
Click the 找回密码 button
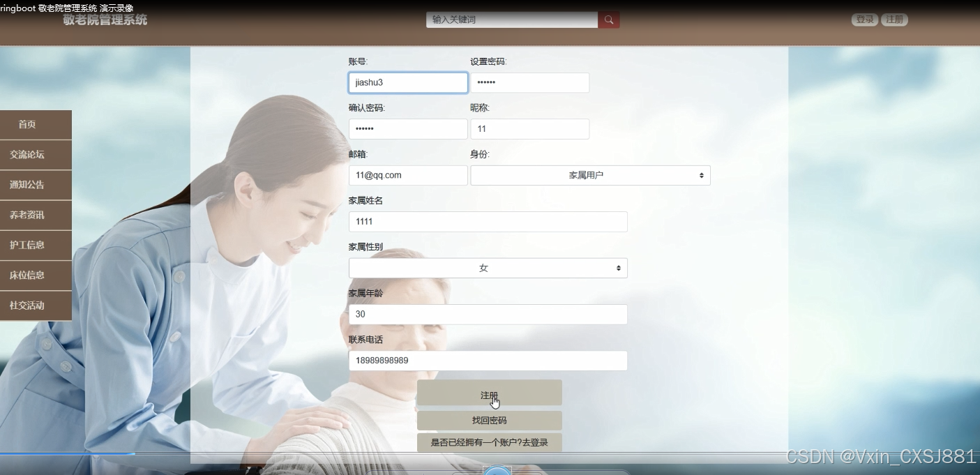coord(489,421)
